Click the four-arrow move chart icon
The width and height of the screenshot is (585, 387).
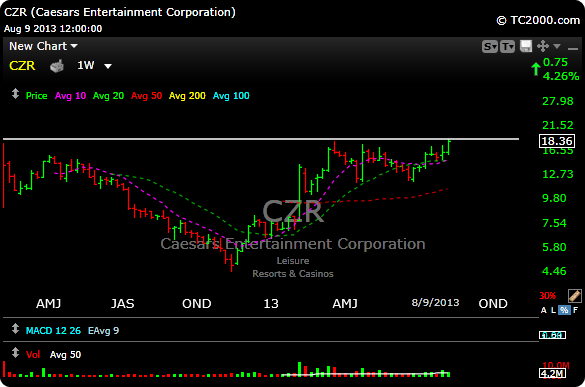click(x=543, y=46)
